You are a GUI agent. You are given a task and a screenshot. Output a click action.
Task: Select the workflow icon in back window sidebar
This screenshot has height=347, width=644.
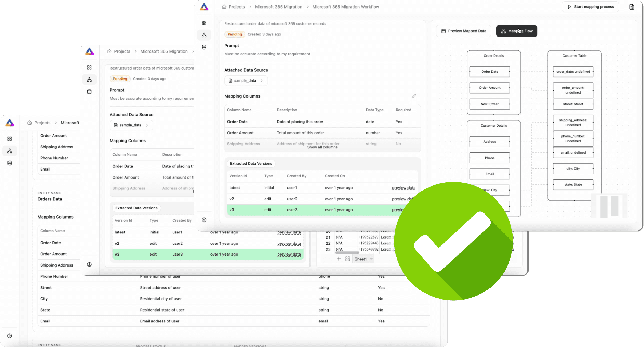click(x=10, y=151)
